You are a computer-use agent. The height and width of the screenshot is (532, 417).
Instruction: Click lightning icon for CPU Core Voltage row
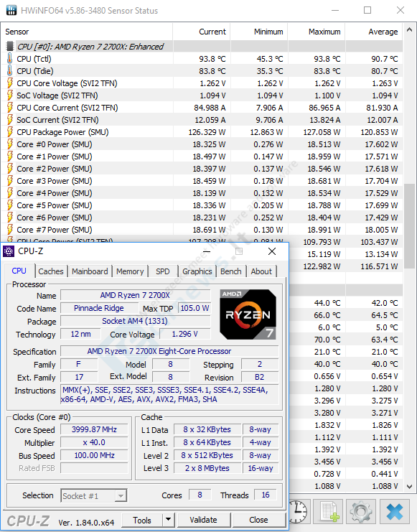pyautogui.click(x=10, y=83)
